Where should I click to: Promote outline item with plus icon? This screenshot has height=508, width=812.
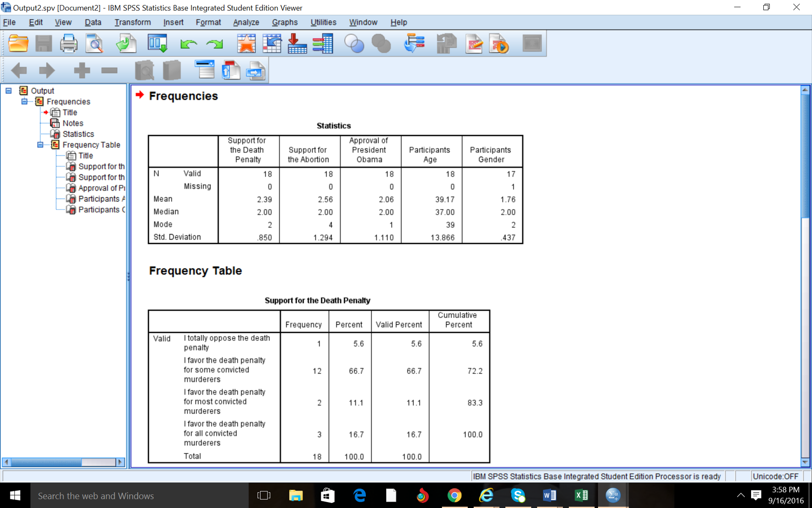[82, 70]
